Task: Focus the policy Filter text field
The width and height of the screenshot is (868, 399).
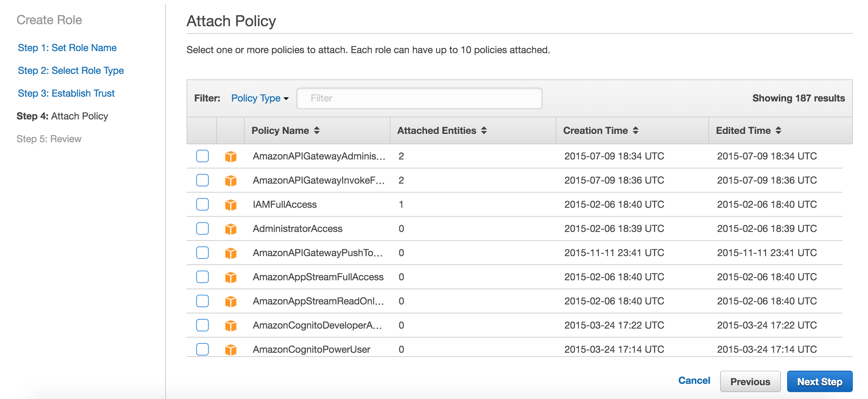Action: click(419, 98)
